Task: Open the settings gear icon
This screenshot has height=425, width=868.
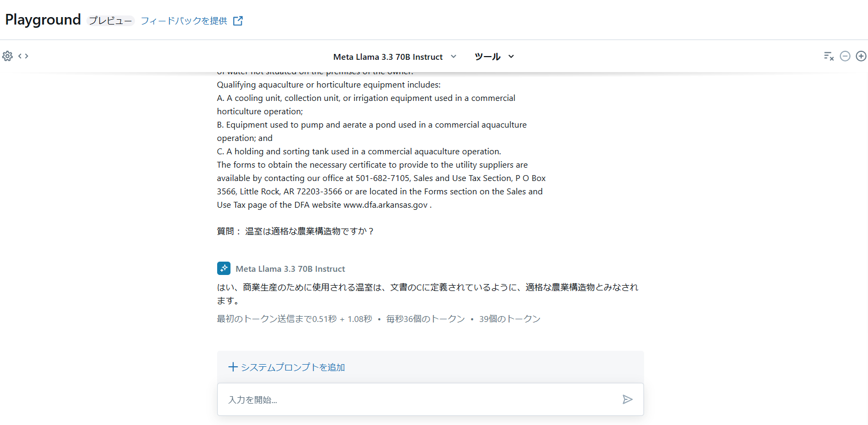Action: pyautogui.click(x=7, y=56)
